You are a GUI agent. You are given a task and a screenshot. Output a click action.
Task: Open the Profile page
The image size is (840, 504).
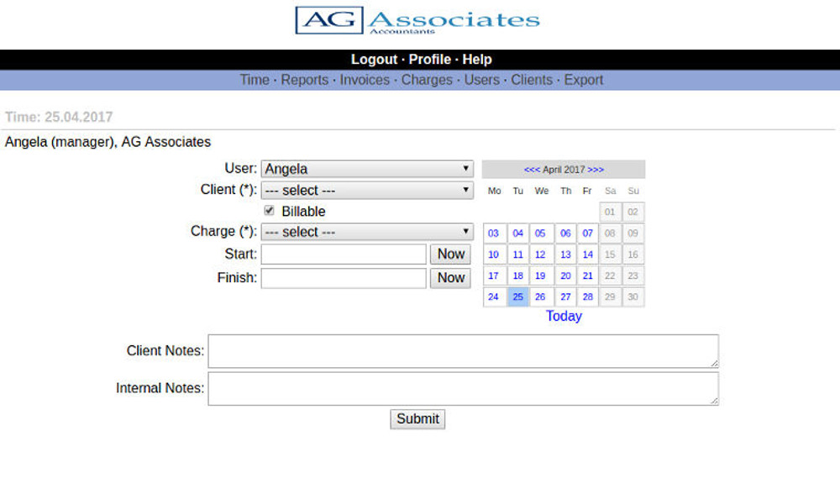430,60
